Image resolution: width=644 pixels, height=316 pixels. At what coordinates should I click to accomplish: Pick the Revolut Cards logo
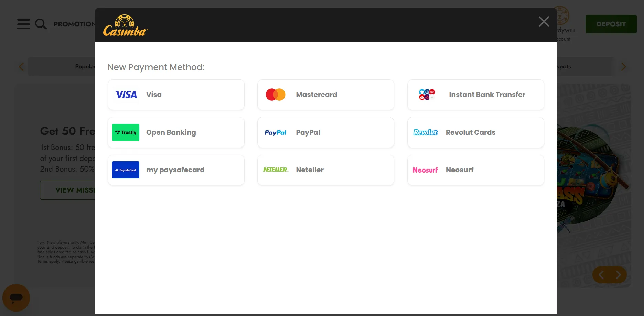tap(426, 132)
